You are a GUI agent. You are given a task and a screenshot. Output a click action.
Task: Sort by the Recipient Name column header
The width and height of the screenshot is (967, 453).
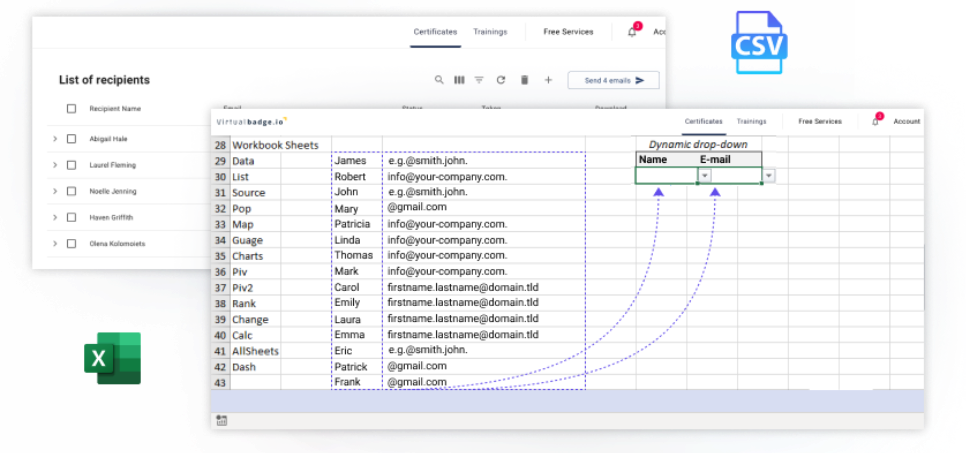115,108
